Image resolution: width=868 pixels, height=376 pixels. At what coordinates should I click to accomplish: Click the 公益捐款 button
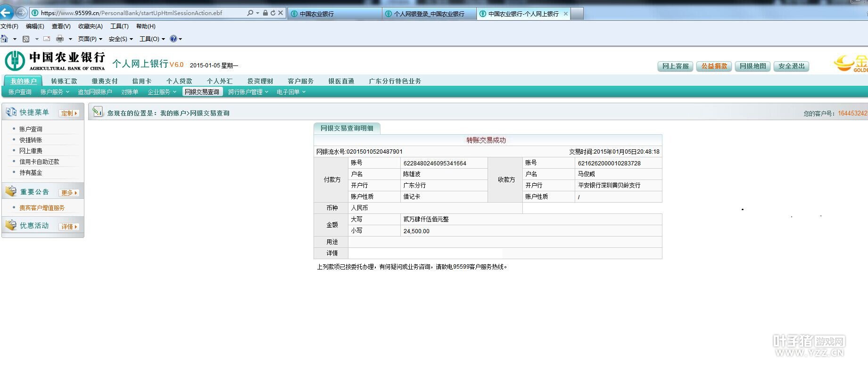pyautogui.click(x=714, y=66)
